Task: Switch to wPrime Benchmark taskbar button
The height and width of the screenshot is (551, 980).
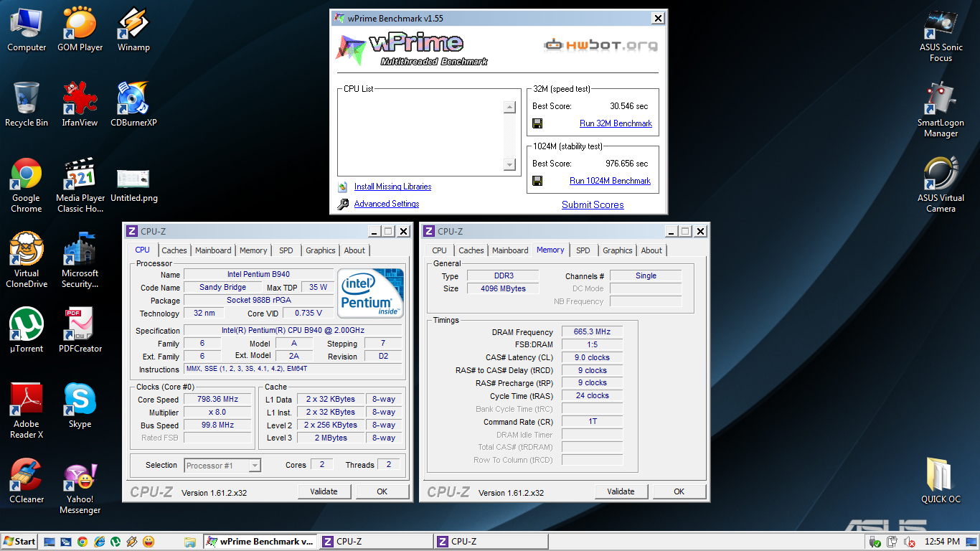Action: tap(260, 542)
